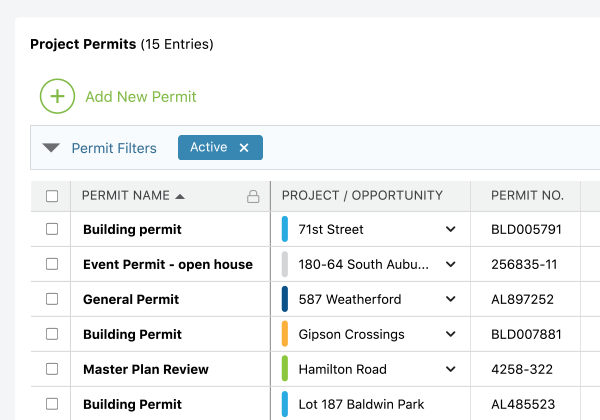This screenshot has width=600, height=420.
Task: Open the Gipson Crossings dropdown chevron
Action: pyautogui.click(x=451, y=334)
